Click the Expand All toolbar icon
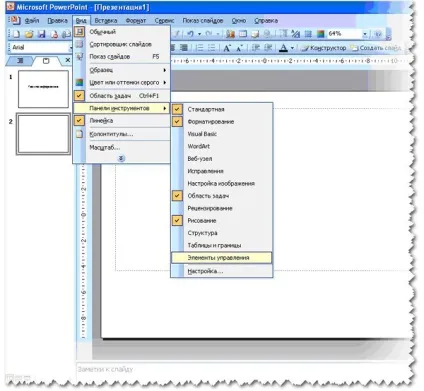The height and width of the screenshot is (391, 424). [283, 34]
